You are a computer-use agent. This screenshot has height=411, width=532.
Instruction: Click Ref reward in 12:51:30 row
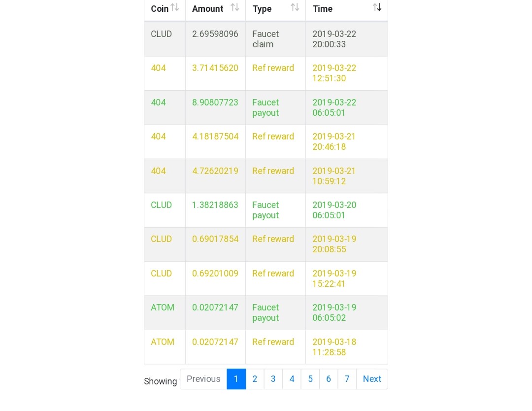(273, 68)
